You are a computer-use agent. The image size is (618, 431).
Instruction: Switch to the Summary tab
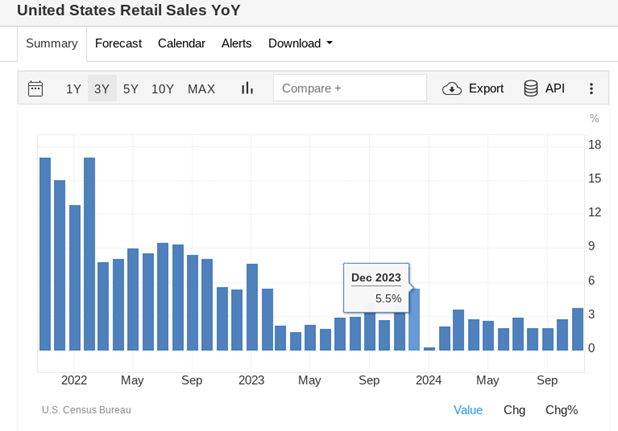(x=52, y=43)
